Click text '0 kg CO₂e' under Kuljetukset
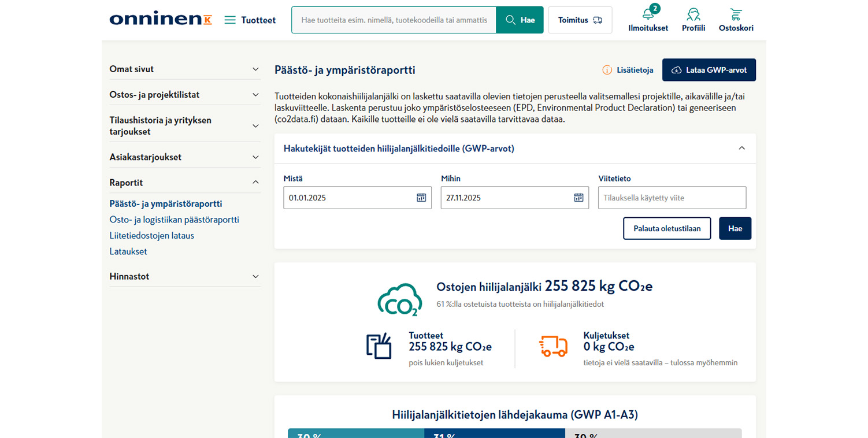This screenshot has width=868, height=438. click(x=609, y=347)
